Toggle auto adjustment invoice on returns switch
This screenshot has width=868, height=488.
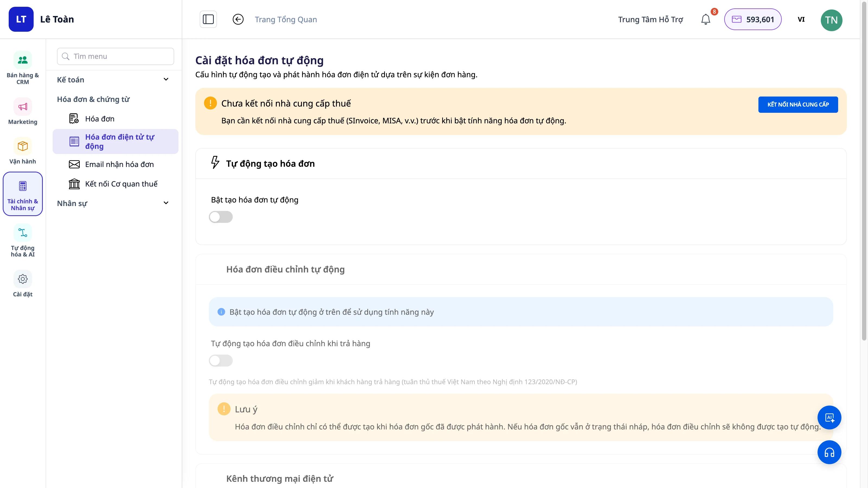[x=221, y=361]
